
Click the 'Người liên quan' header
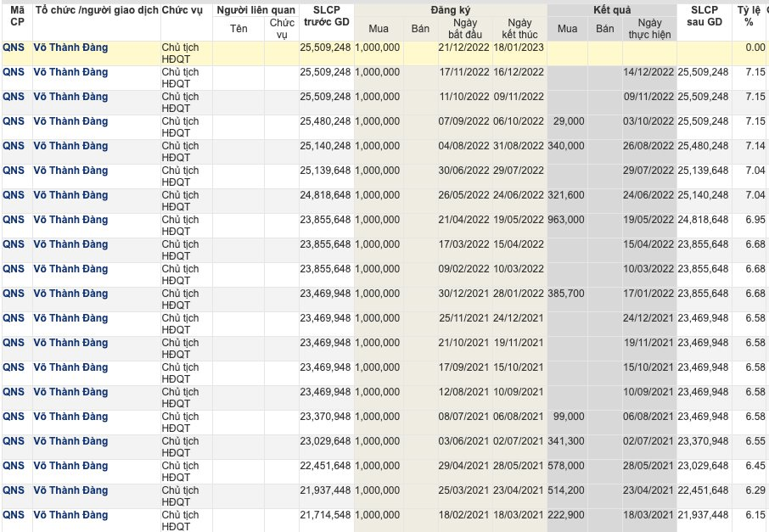pyautogui.click(x=255, y=9)
